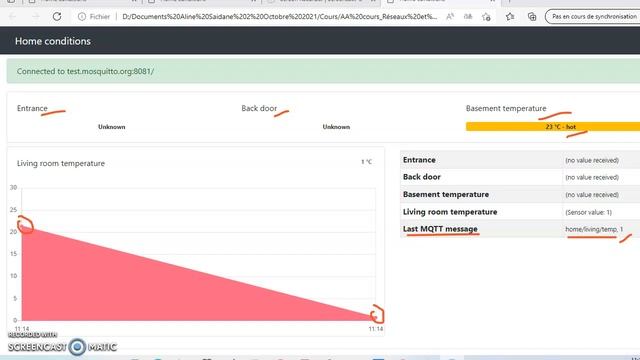This screenshot has height=360, width=640.
Task: Select the Back door card heading
Action: (259, 108)
